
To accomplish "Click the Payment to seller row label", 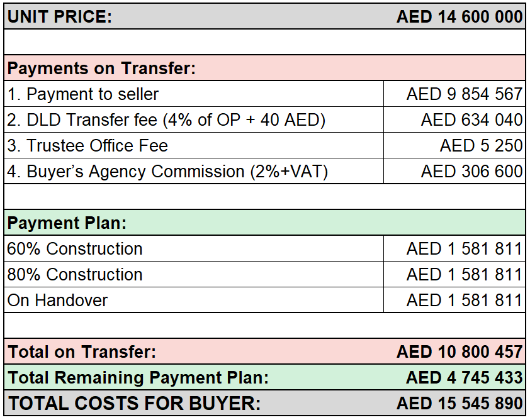I will click(x=83, y=94).
